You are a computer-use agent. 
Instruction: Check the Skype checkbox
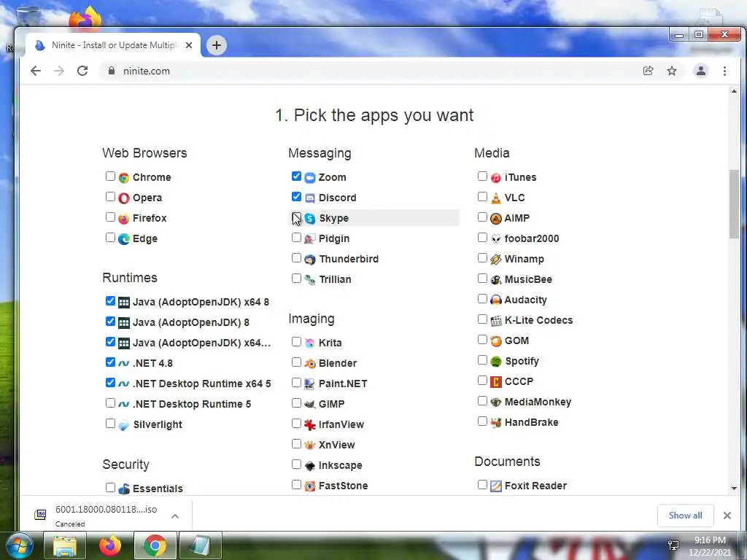tap(296, 217)
